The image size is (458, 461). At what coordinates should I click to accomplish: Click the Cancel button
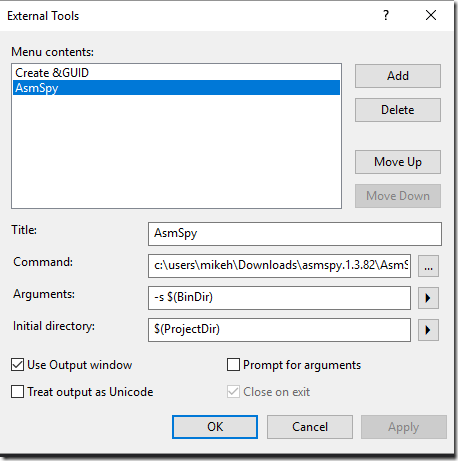tap(310, 427)
